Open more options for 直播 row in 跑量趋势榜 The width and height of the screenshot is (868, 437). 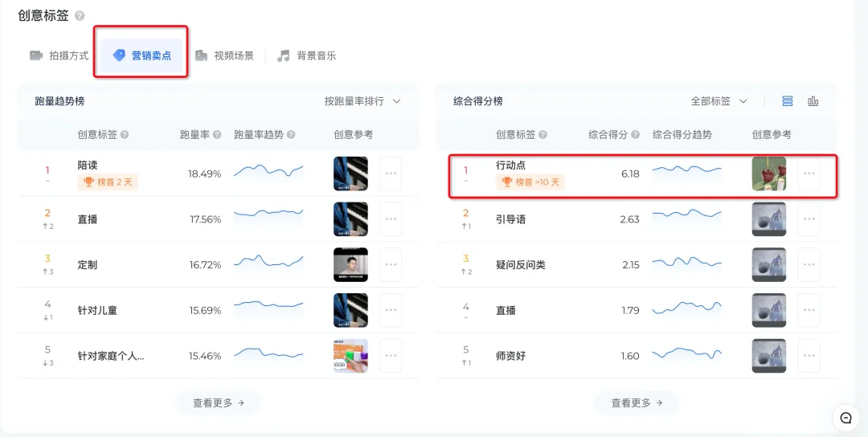[391, 219]
